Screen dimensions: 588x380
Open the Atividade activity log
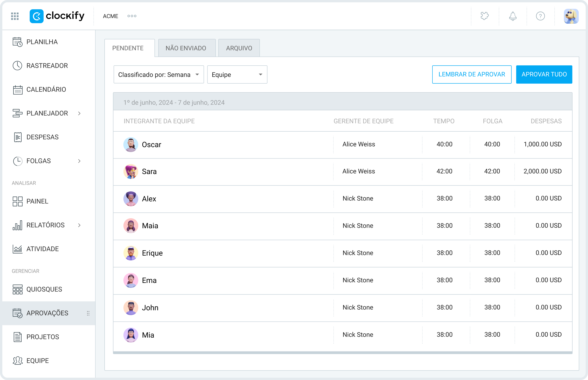[42, 249]
